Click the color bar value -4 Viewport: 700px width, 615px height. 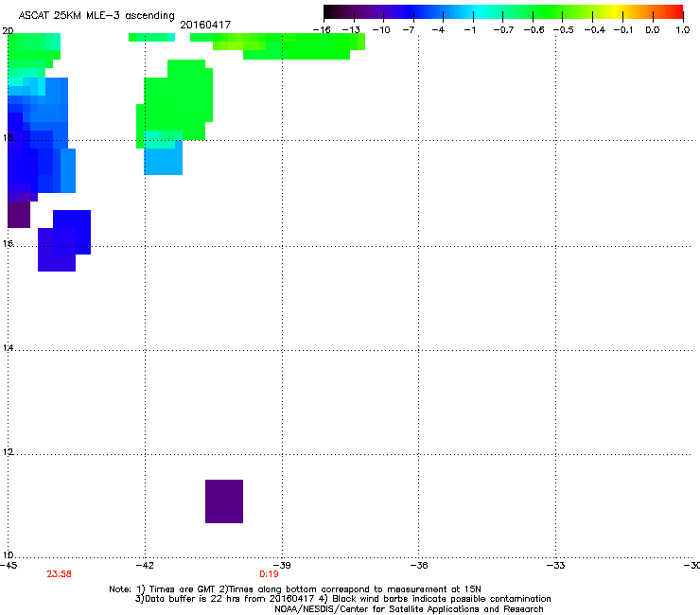[x=438, y=30]
